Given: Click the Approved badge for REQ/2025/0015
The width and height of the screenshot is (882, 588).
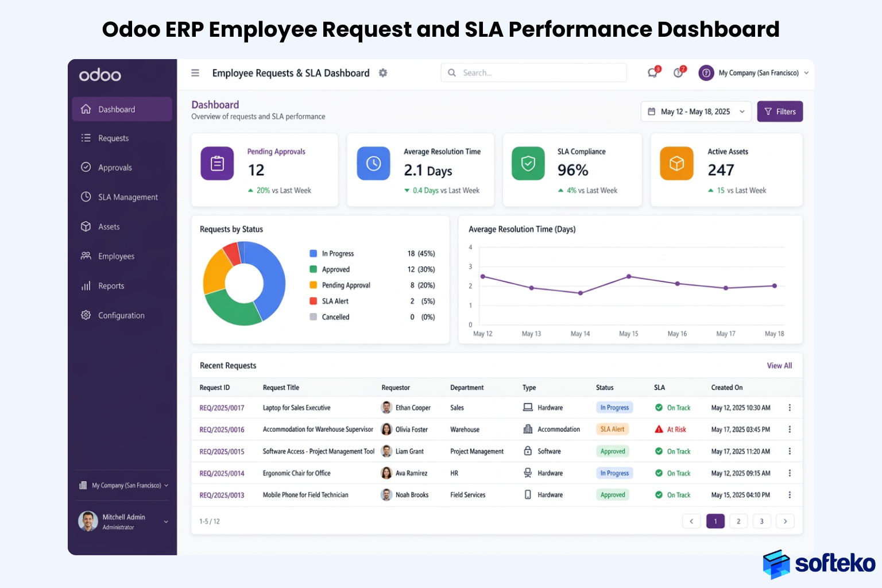Looking at the screenshot, I should (613, 451).
